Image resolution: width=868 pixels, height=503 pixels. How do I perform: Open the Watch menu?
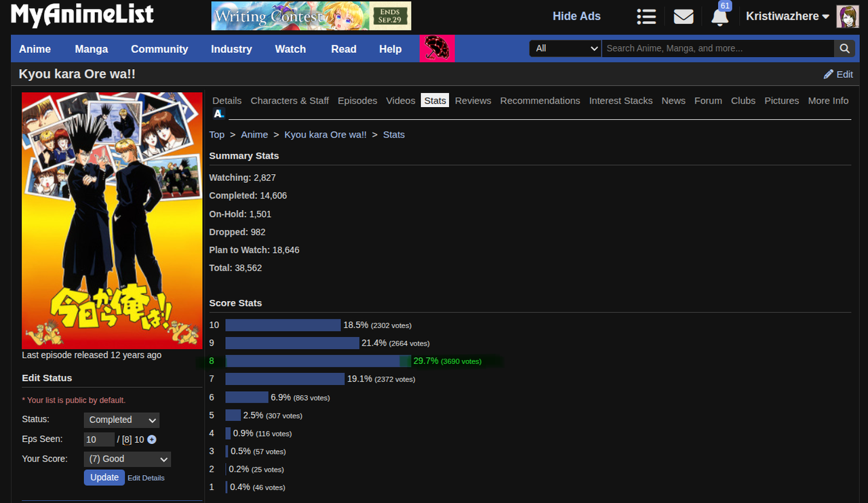290,49
